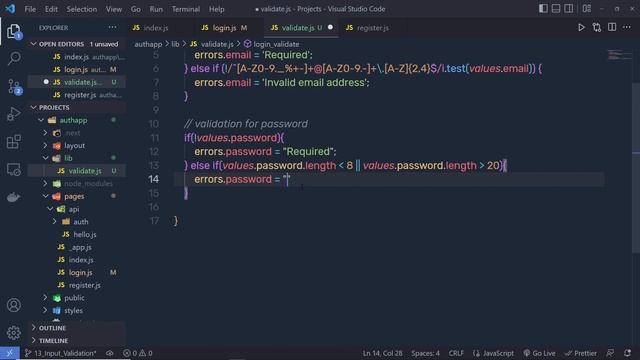Open register.js under pages folder
This screenshot has width=640, height=360.
[x=85, y=285]
